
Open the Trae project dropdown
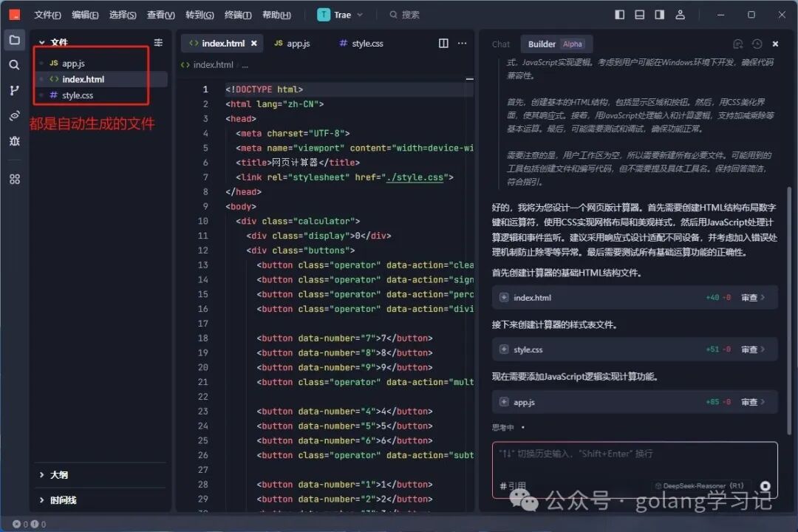(x=340, y=15)
